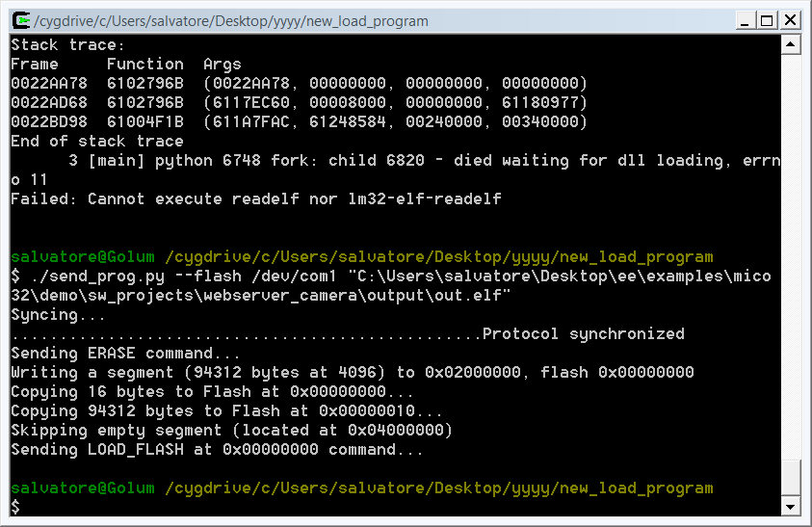
Task: Click 'Copying 94312 bytes to Flash' line
Action: tap(226, 411)
